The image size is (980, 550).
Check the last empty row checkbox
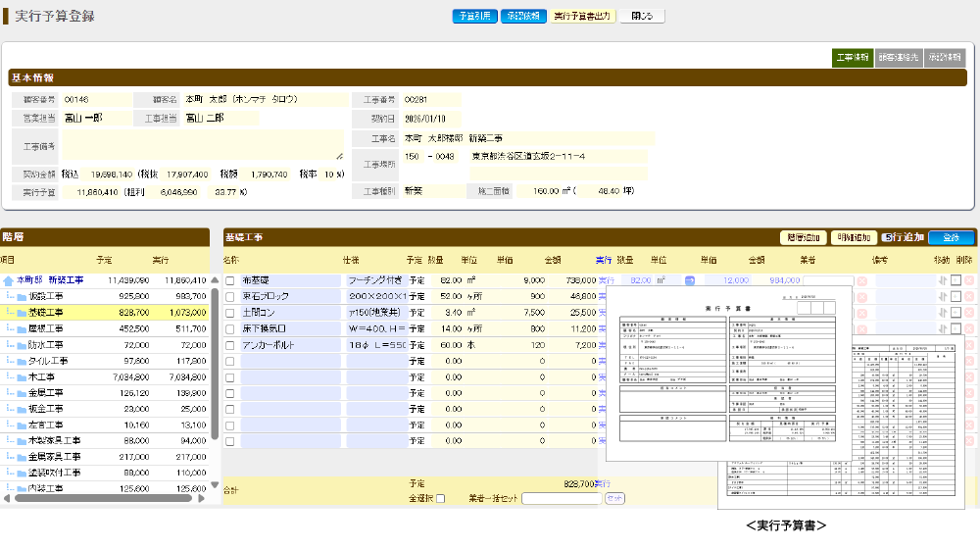(x=230, y=441)
